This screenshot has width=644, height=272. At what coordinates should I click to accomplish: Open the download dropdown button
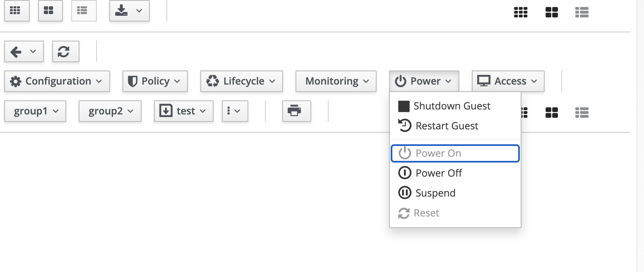(x=130, y=11)
